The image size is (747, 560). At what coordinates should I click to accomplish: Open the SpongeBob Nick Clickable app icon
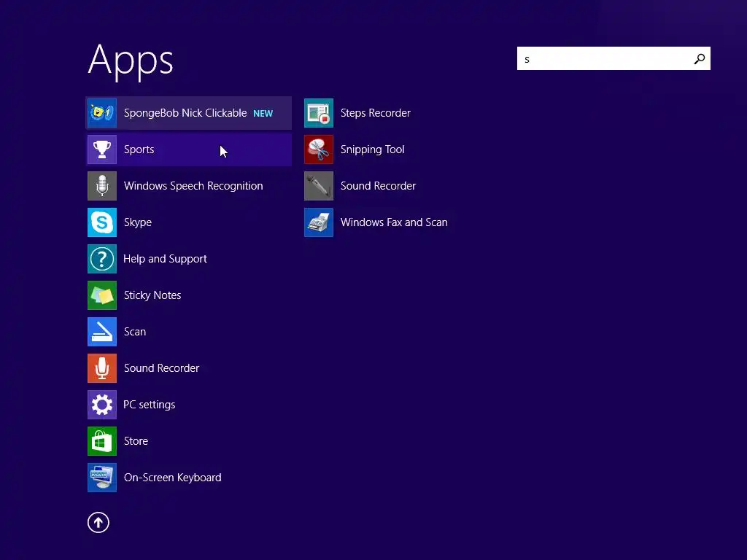pyautogui.click(x=102, y=113)
